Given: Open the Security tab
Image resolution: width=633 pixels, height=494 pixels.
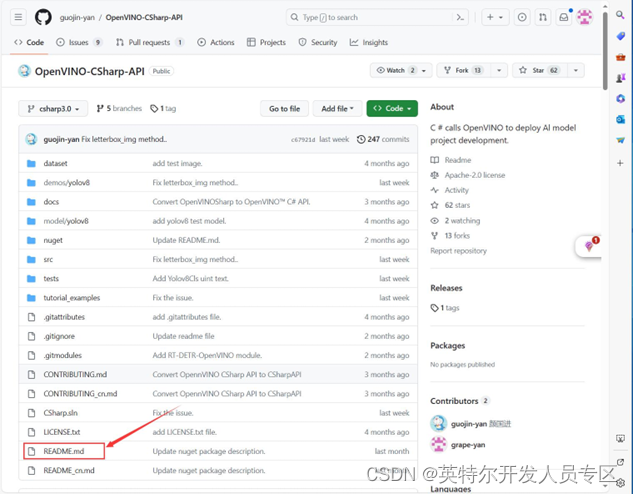Looking at the screenshot, I should pos(318,42).
